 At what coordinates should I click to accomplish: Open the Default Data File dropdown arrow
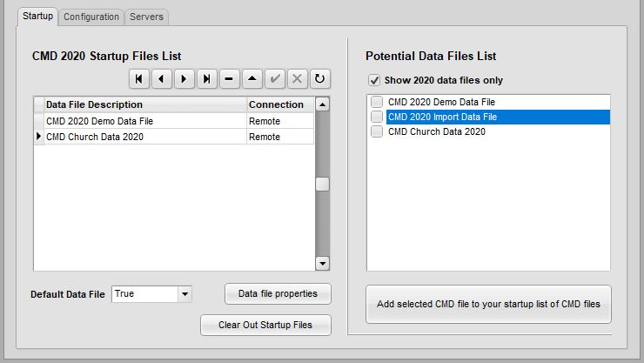pos(184,294)
